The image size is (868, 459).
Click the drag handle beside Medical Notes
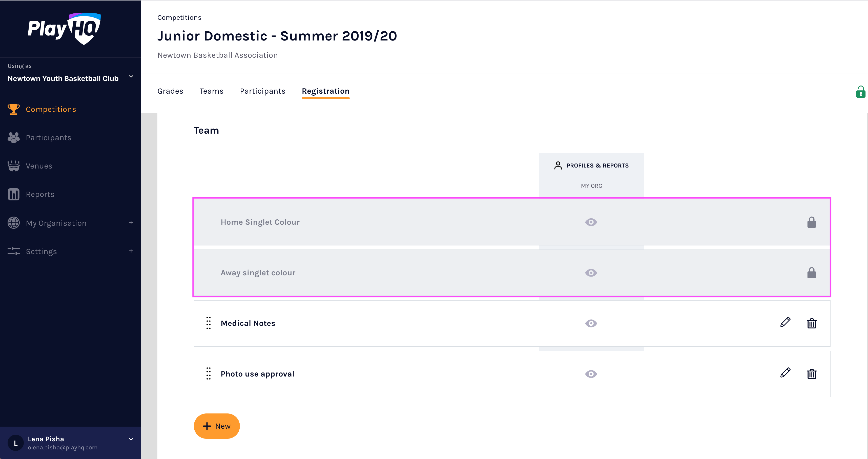click(x=209, y=323)
